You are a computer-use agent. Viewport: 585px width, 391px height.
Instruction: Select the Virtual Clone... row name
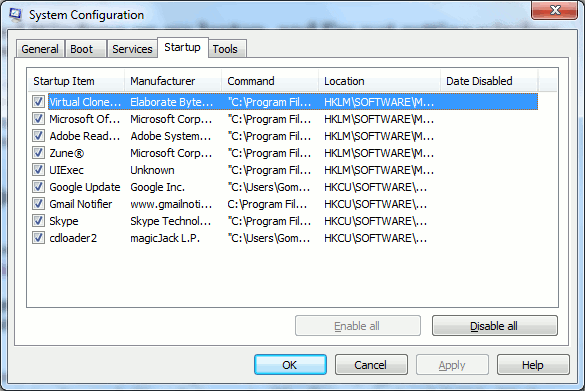pos(85,102)
